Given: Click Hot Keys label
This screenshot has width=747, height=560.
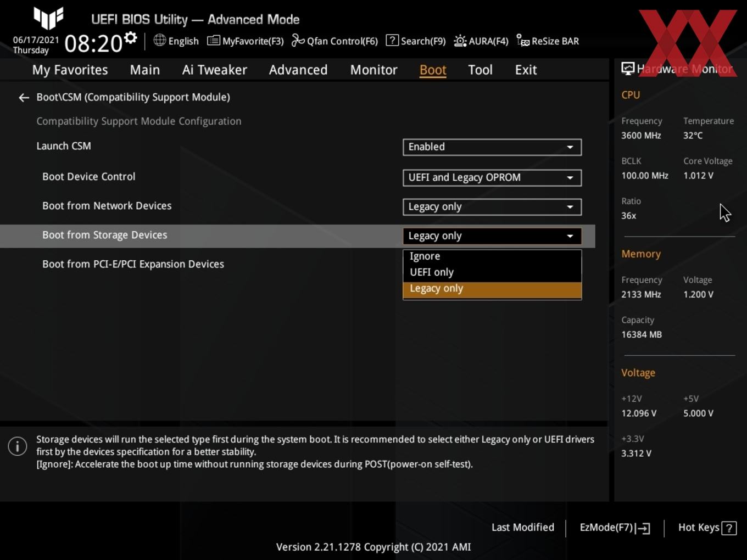Looking at the screenshot, I should 699,528.
